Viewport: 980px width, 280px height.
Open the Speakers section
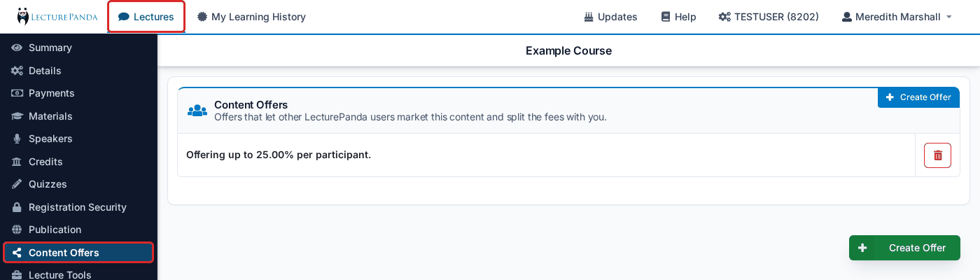pyautogui.click(x=78, y=139)
